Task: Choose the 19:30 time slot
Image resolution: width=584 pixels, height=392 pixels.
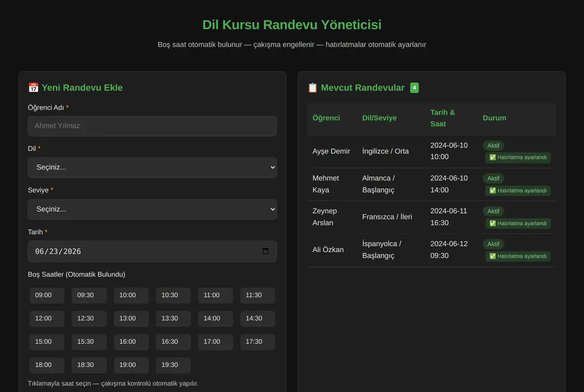Action: (173, 365)
